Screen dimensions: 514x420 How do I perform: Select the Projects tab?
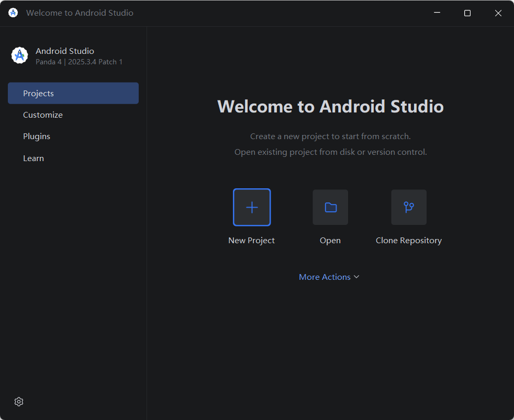[73, 94]
